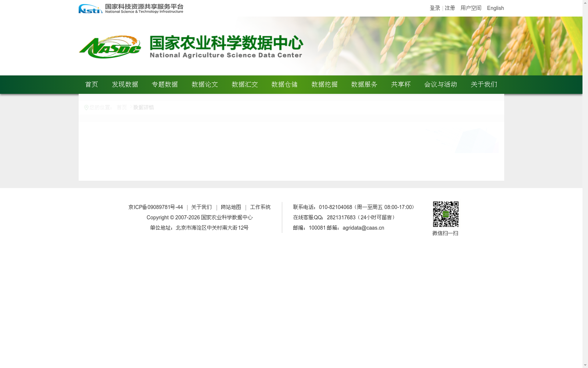Screen dimensions: 588x368
Task: Open the NSTI platform logo link
Action: [131, 8]
